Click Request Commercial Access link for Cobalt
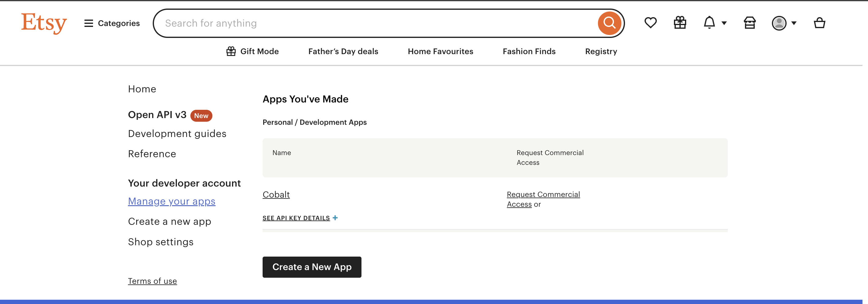The width and height of the screenshot is (868, 304). pos(543,199)
